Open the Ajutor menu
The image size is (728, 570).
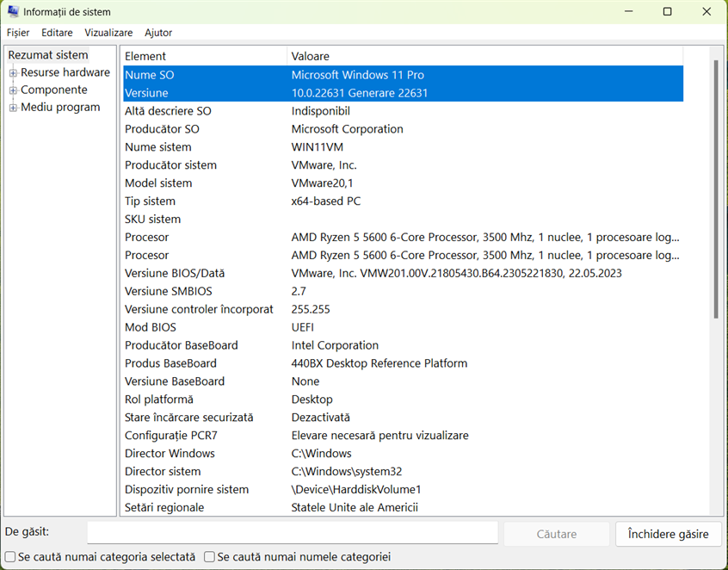158,33
